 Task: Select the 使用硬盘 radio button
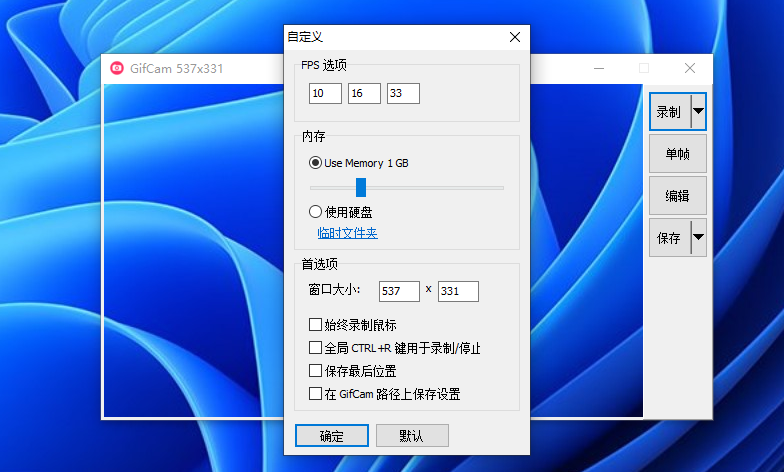(x=315, y=212)
